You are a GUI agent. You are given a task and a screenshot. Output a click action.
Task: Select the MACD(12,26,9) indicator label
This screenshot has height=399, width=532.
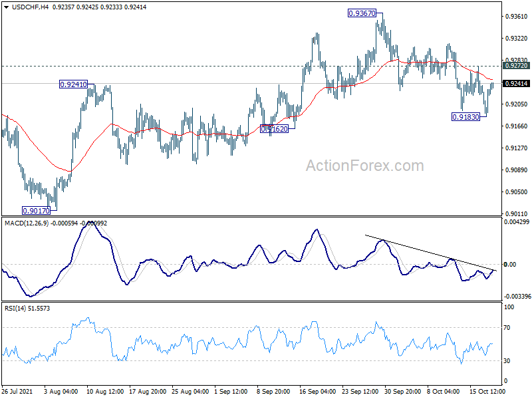27,223
